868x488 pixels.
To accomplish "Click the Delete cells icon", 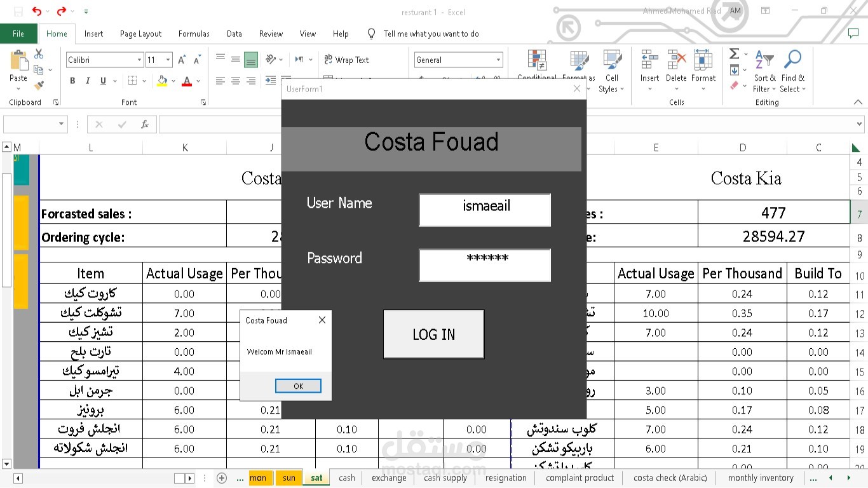I will coord(676,61).
